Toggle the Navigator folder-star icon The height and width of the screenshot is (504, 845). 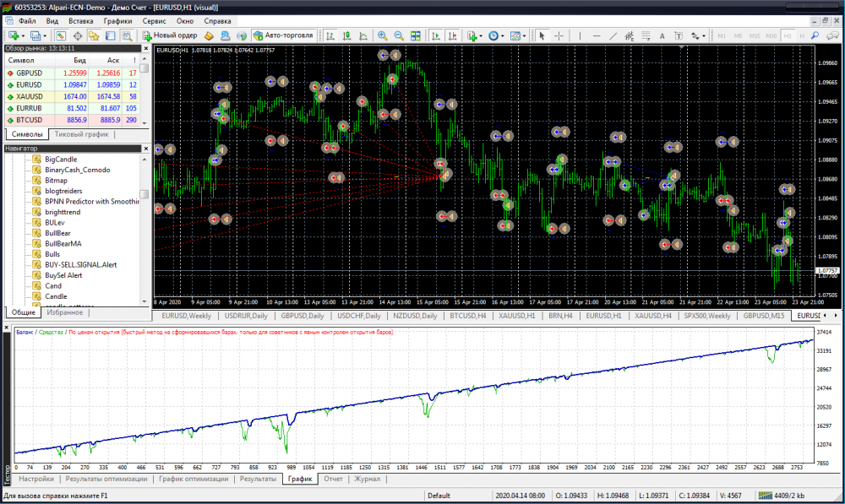pos(94,35)
